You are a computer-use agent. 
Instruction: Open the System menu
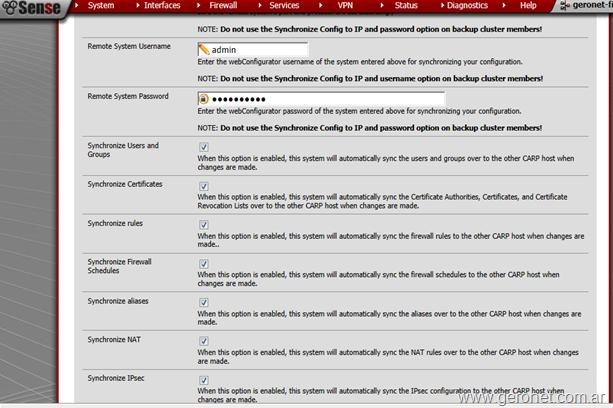[x=101, y=5]
